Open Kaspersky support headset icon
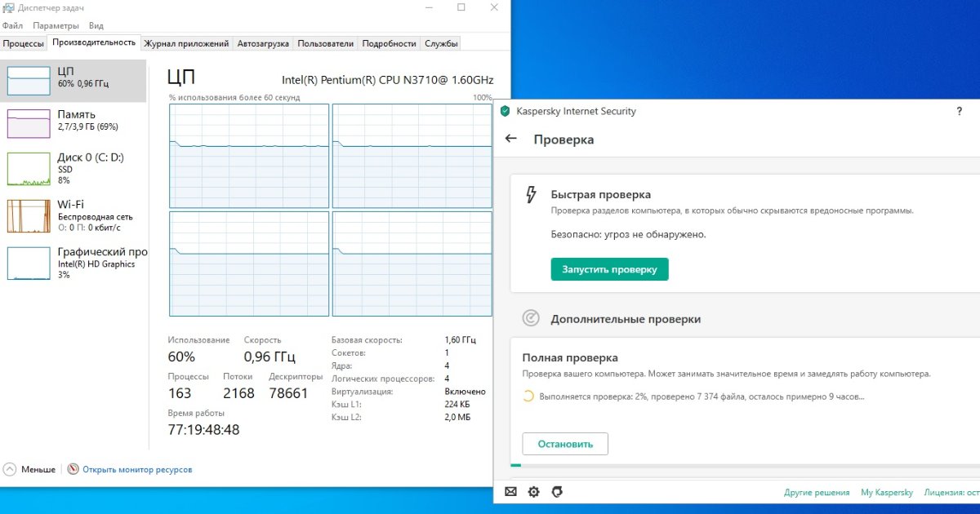The width and height of the screenshot is (980, 514). [x=557, y=492]
